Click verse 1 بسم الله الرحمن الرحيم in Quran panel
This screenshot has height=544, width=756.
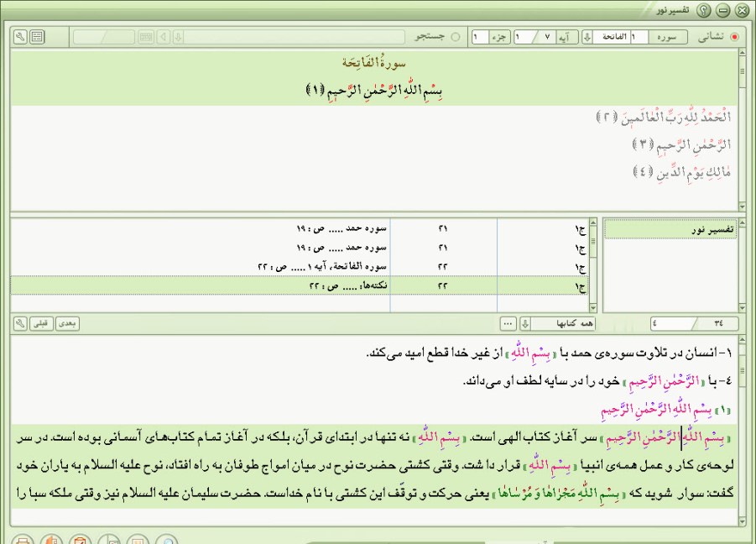(374, 90)
